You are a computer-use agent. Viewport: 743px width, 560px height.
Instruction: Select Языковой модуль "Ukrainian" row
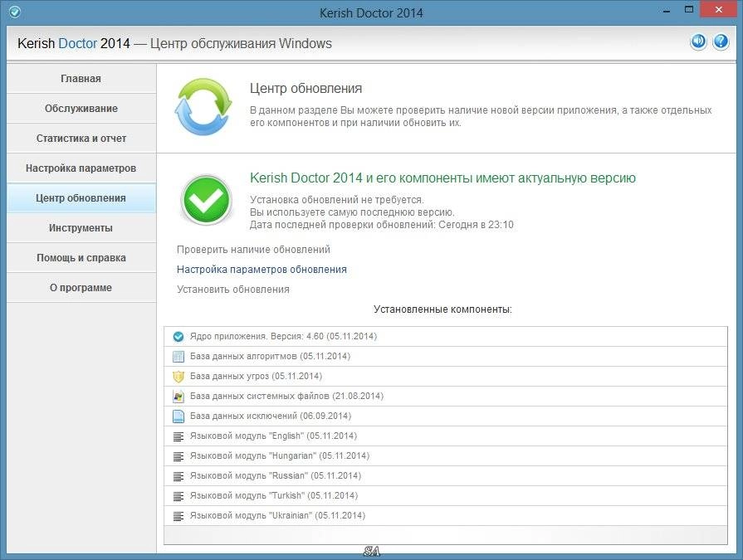pyautogui.click(x=446, y=515)
